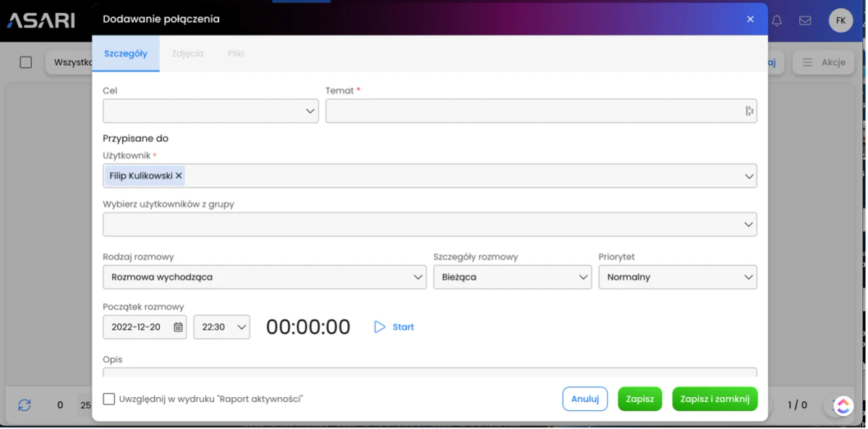Open the FK user avatar menu

pyautogui.click(x=841, y=20)
